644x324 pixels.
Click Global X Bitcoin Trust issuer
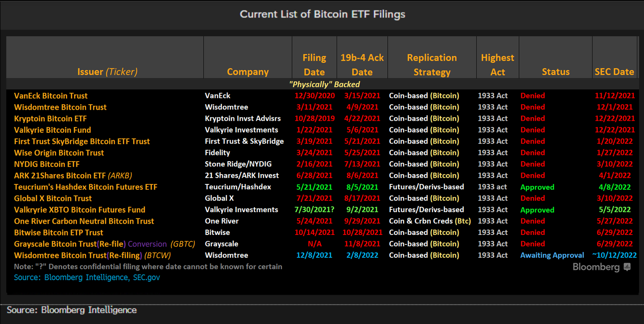[53, 198]
